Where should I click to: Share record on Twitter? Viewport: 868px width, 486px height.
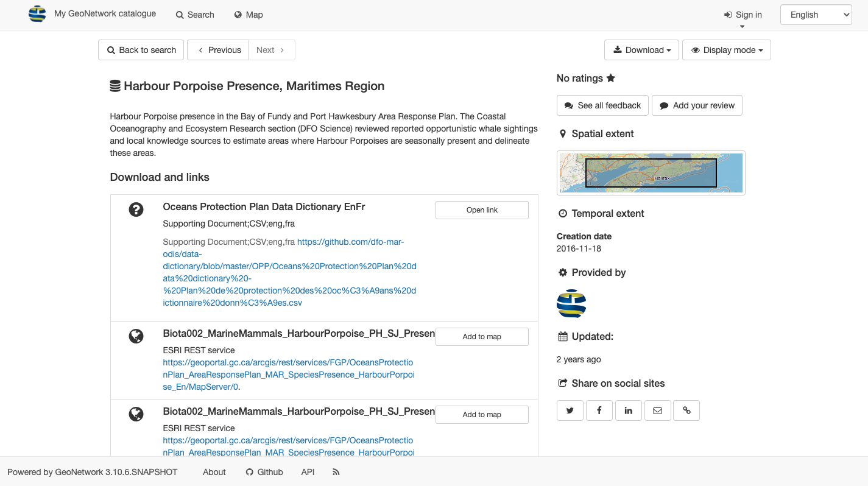click(570, 410)
